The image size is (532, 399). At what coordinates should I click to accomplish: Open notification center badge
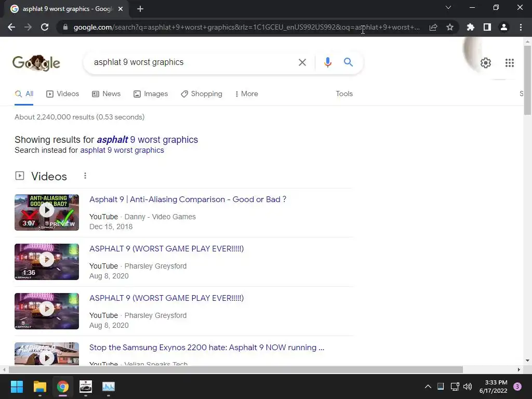[517, 387]
